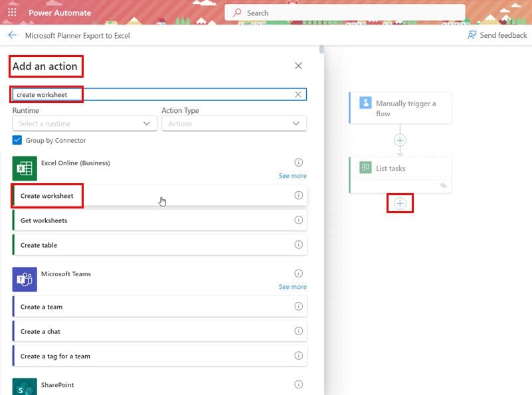Screen dimensions: 532x395
Task: Add a step below List tasks
Action: point(400,203)
